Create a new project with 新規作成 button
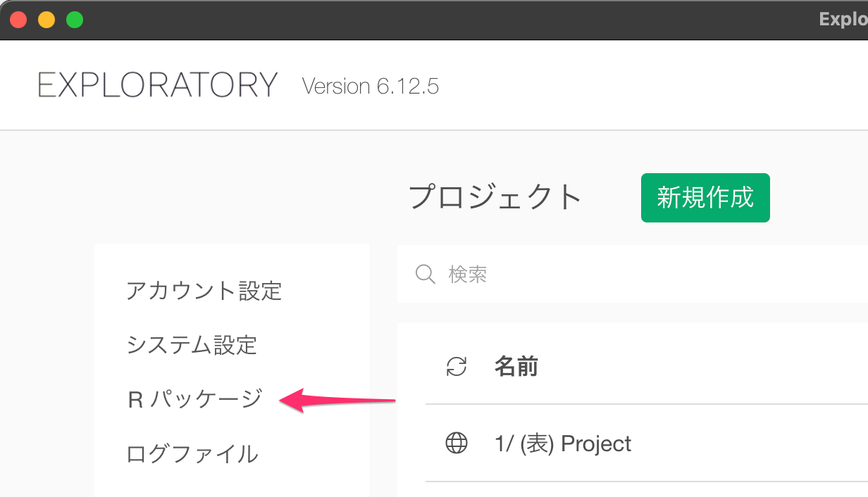 (705, 198)
